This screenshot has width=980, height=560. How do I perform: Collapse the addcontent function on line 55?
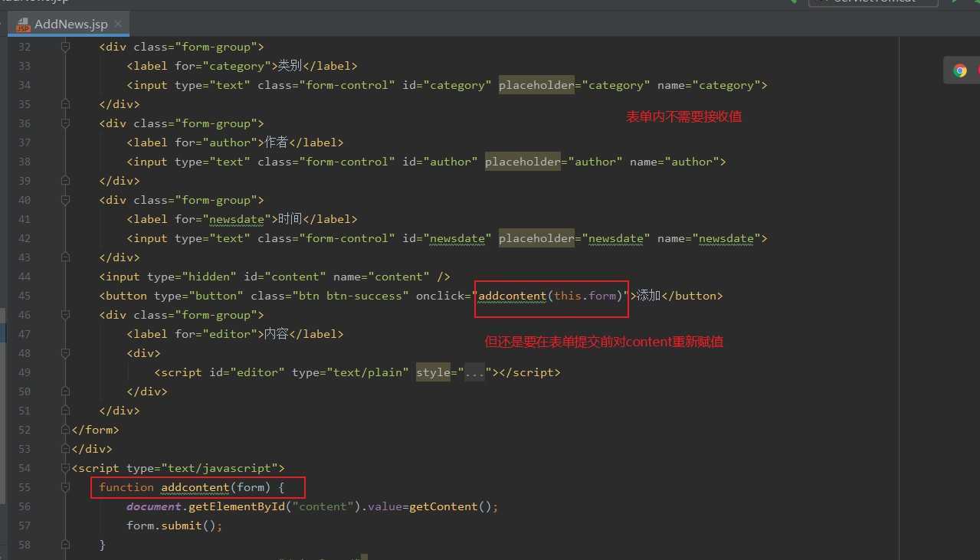[65, 487]
